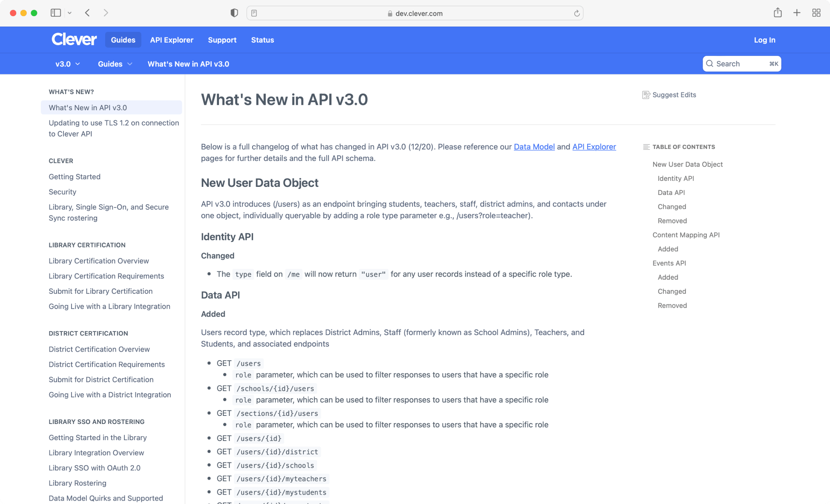This screenshot has width=830, height=504.
Task: Click the Log In button
Action: pos(764,40)
